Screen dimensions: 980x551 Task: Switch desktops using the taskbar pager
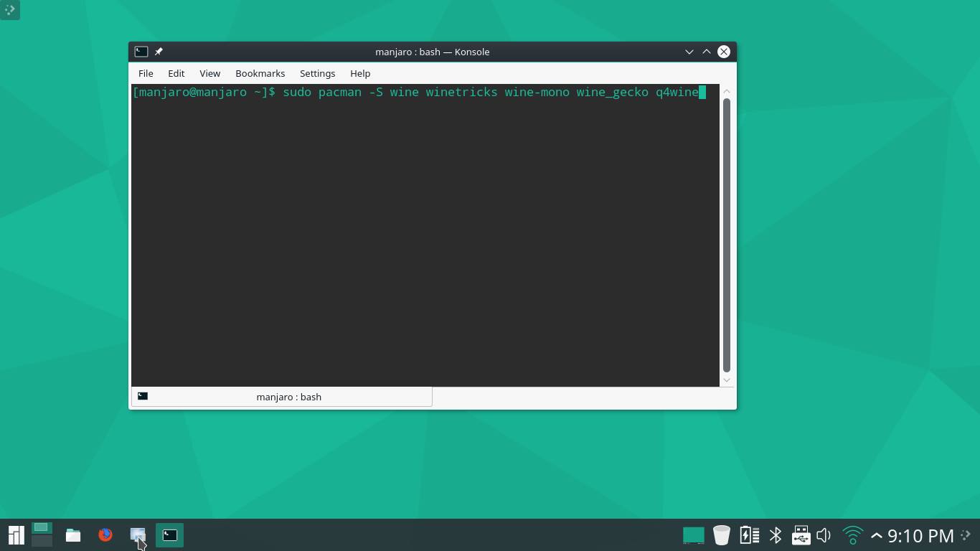pos(41,534)
